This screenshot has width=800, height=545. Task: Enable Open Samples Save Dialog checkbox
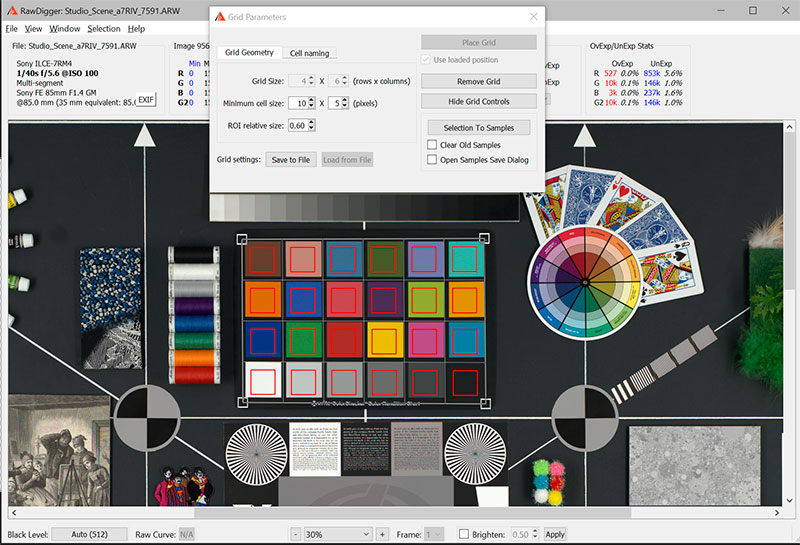click(432, 160)
